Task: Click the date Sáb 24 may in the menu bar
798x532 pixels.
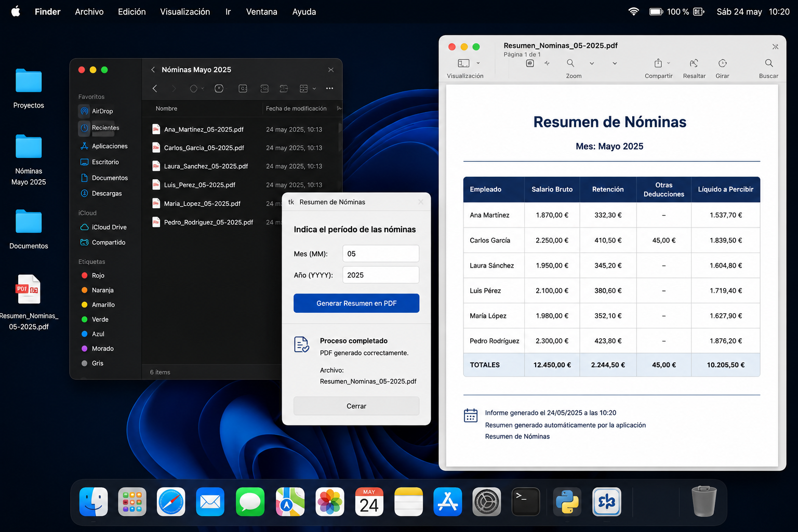Action: point(739,11)
